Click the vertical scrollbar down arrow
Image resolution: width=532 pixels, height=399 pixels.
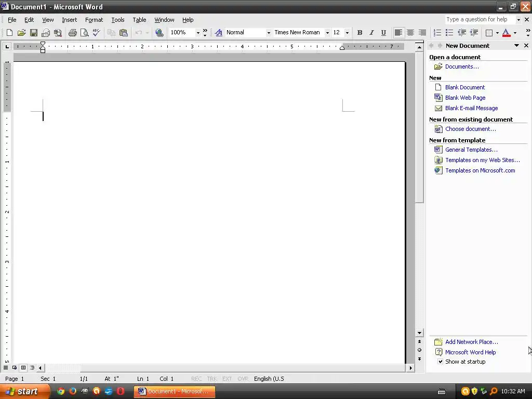click(x=419, y=333)
